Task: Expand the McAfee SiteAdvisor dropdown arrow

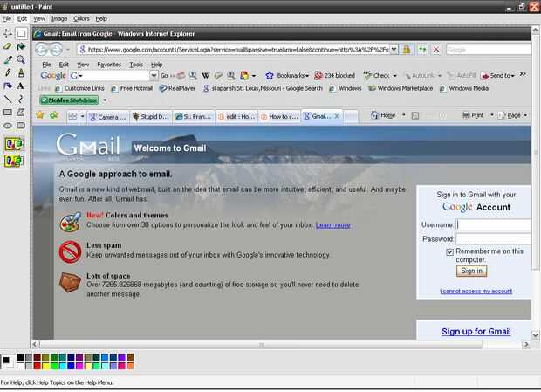Action: coord(105,100)
